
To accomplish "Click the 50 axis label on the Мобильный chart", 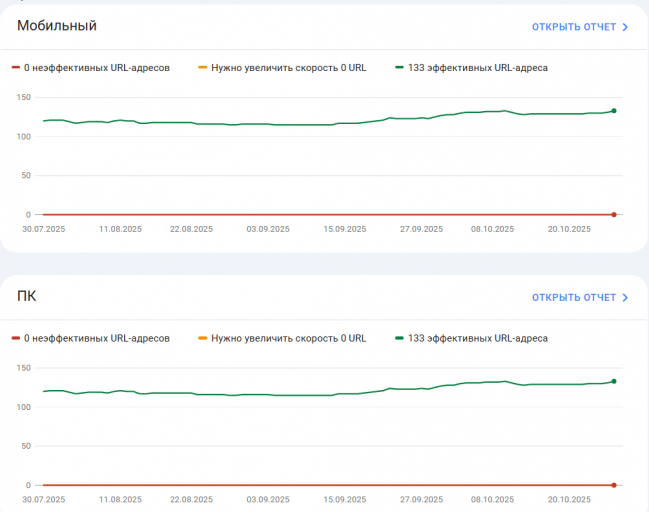I will click(26, 175).
